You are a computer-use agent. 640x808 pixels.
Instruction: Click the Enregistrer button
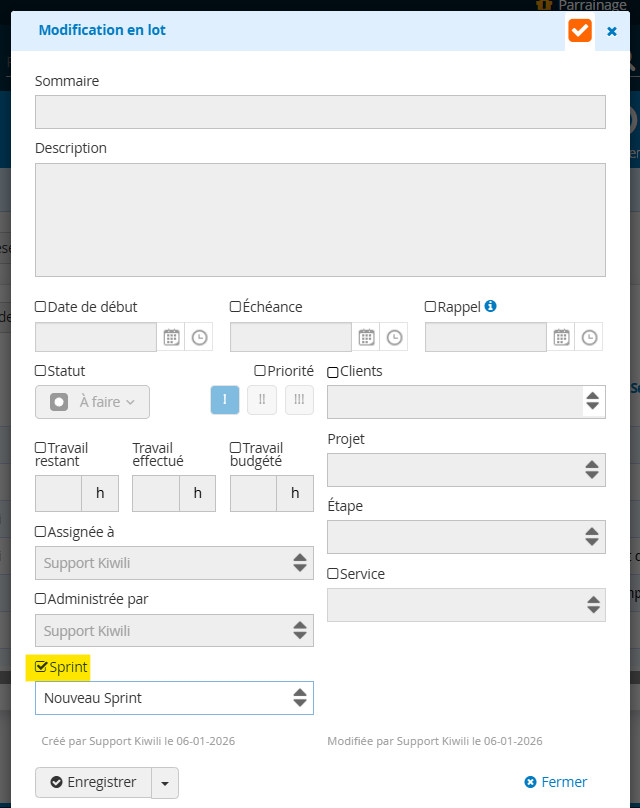tap(93, 782)
